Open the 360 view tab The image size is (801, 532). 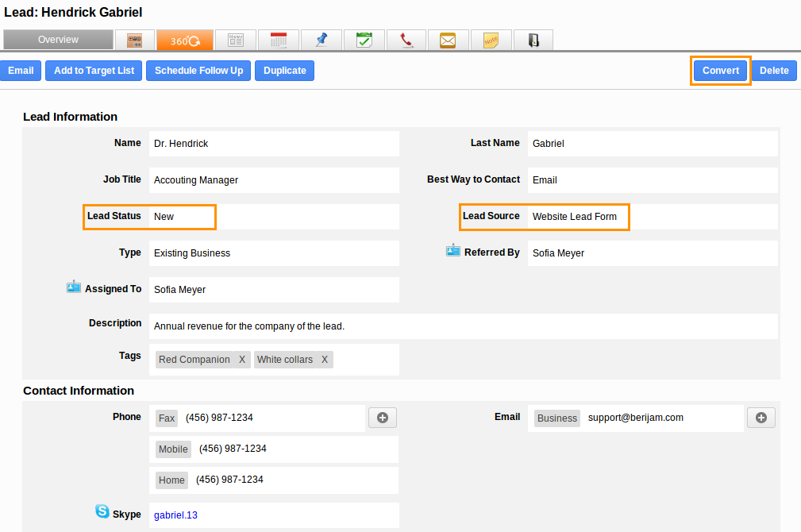pyautogui.click(x=184, y=40)
